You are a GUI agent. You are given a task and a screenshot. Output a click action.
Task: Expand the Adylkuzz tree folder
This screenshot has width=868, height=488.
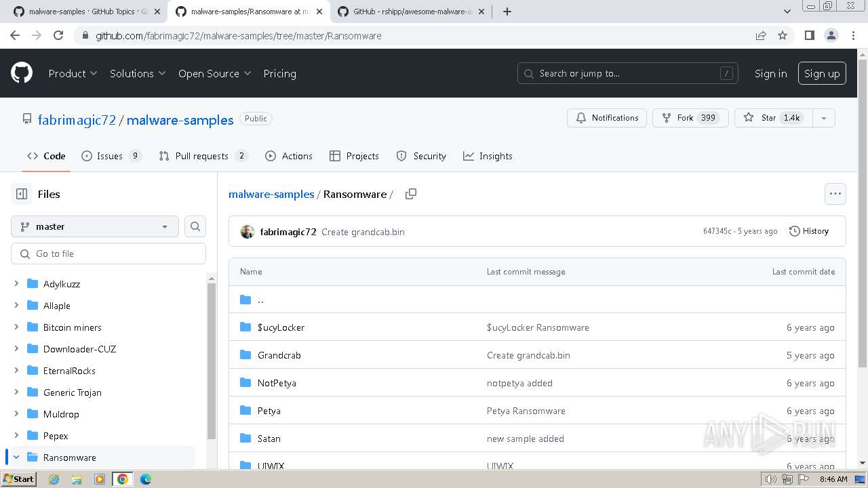click(16, 284)
